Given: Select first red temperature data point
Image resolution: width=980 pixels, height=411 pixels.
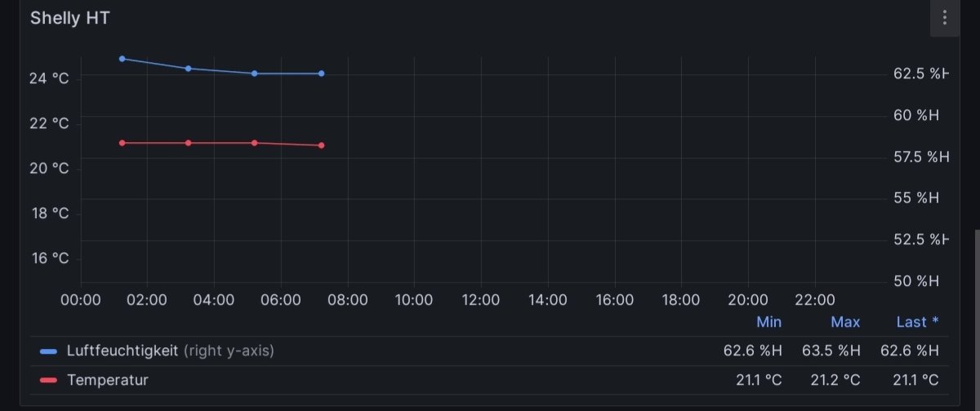Looking at the screenshot, I should (x=122, y=143).
